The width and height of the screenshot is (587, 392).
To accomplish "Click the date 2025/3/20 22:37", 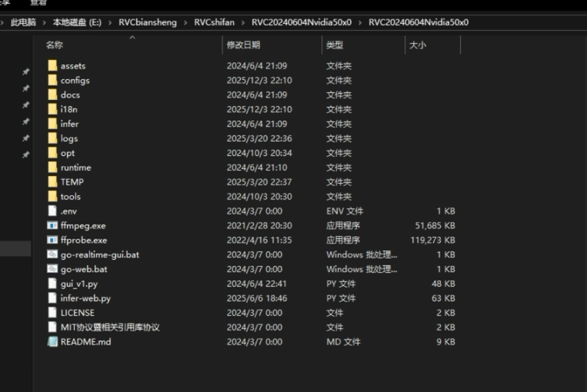I will coord(259,182).
